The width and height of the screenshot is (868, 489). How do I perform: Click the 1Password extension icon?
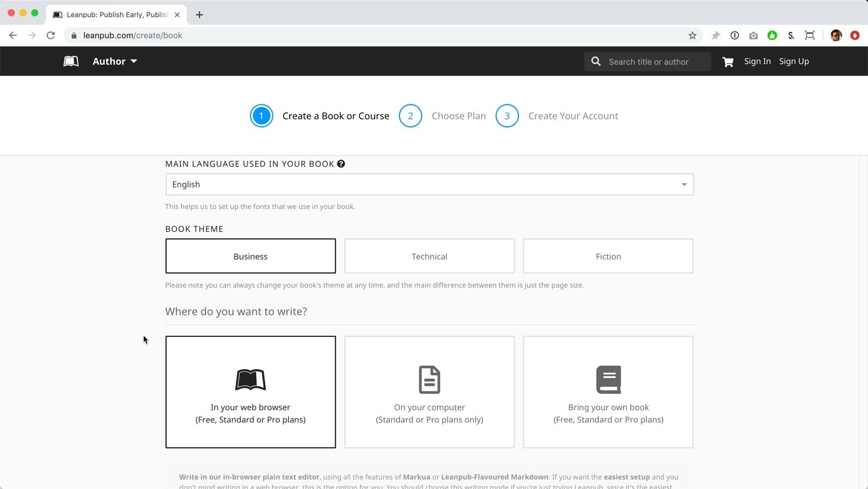[x=734, y=35]
